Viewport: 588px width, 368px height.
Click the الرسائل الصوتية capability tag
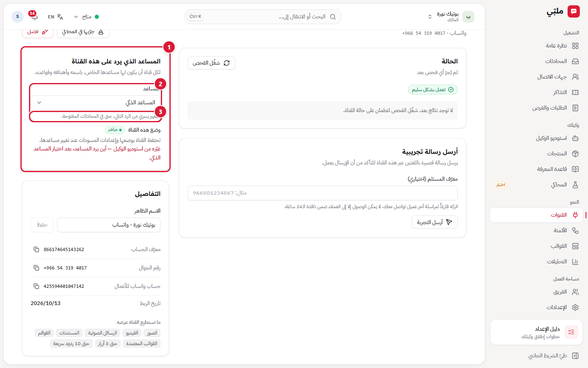[102, 333]
